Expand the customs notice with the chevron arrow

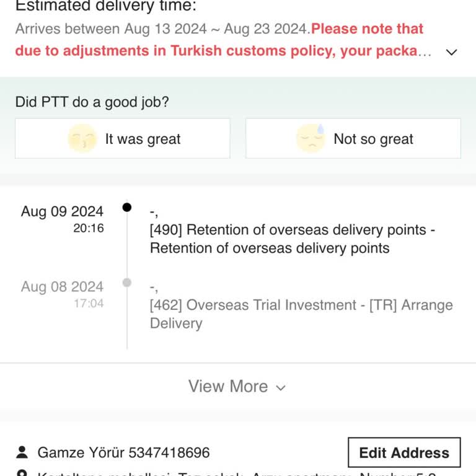point(452,52)
